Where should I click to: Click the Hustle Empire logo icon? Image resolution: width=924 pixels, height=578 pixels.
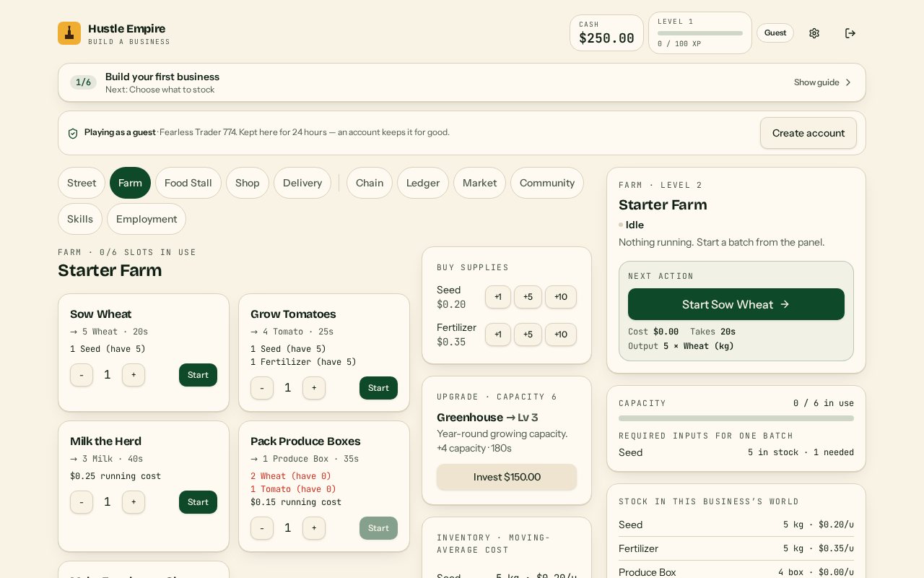[69, 33]
